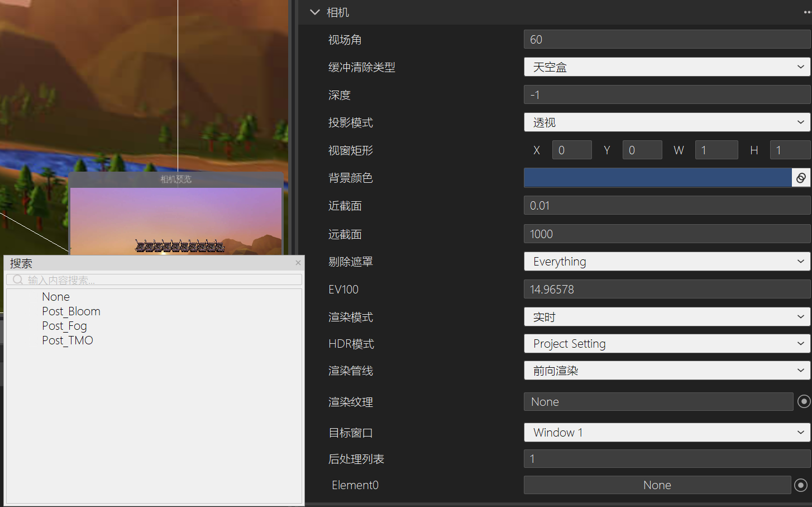The width and height of the screenshot is (812, 507).
Task: Click the field of view input showing 60
Action: click(667, 40)
